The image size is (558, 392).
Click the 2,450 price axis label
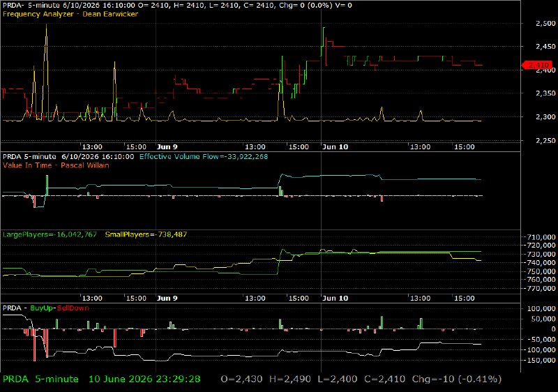click(x=545, y=47)
